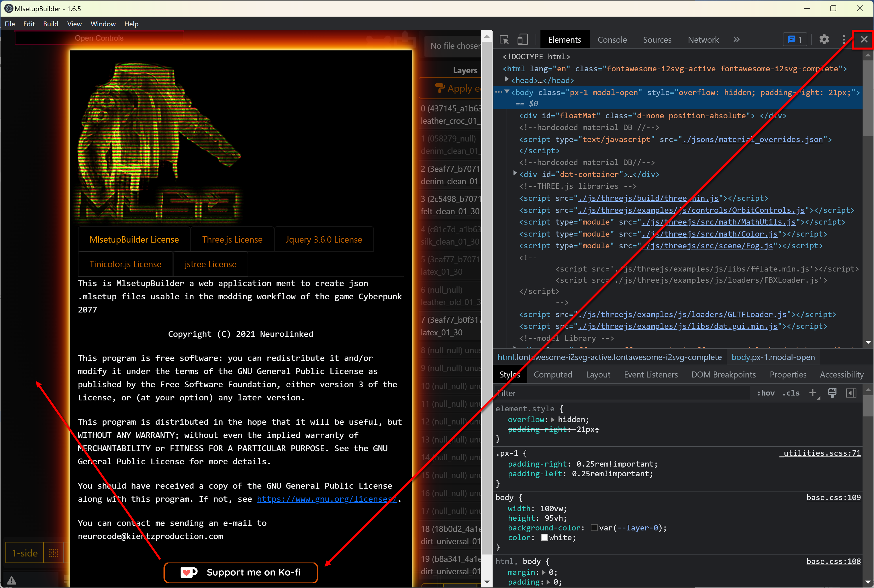
Task: Click the page scrollbar down arrow
Action: (487, 582)
